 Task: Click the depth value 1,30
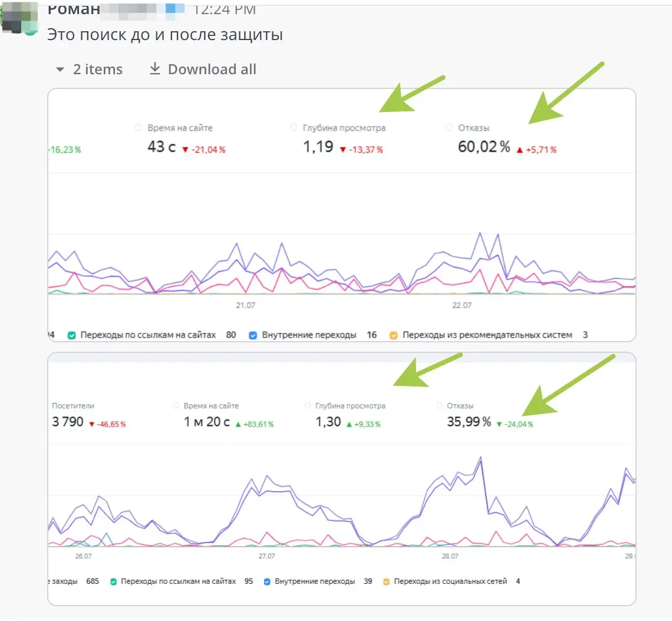click(x=328, y=422)
